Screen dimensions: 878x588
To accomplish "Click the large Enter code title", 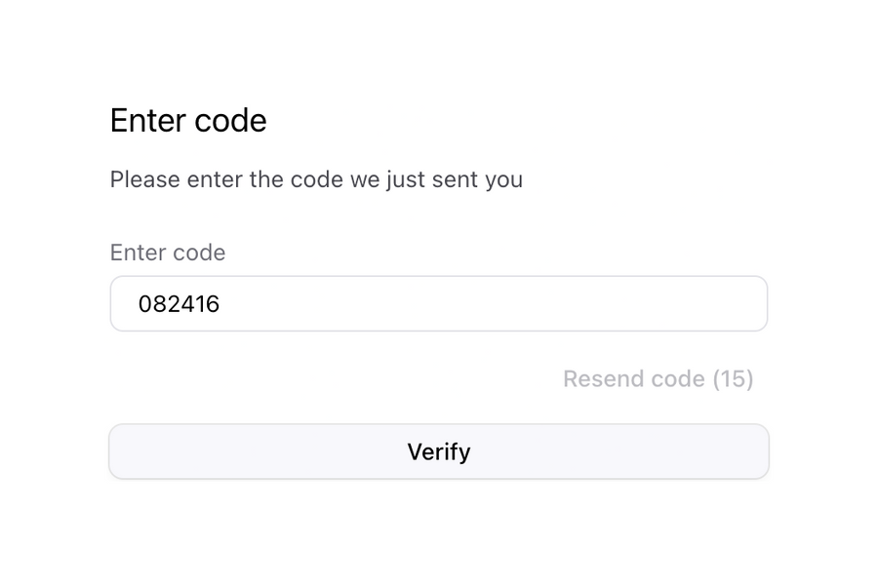I will [188, 120].
